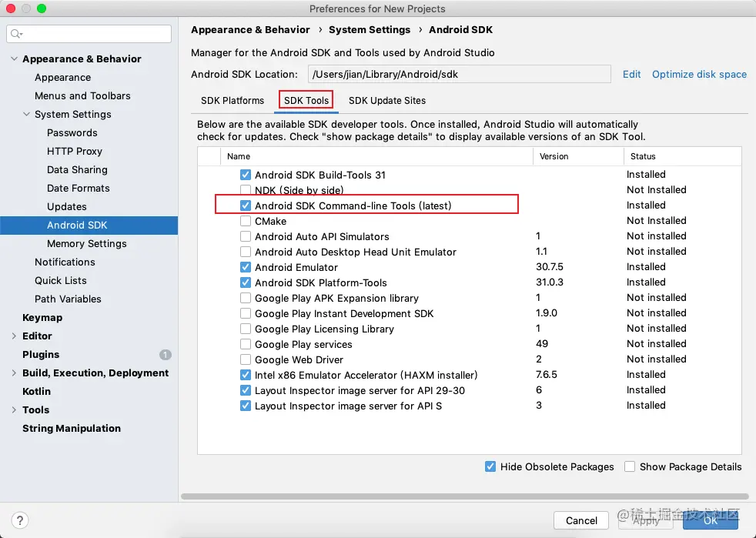Collapse the System Settings node arrow
Screen dimensions: 756x538
click(x=26, y=114)
